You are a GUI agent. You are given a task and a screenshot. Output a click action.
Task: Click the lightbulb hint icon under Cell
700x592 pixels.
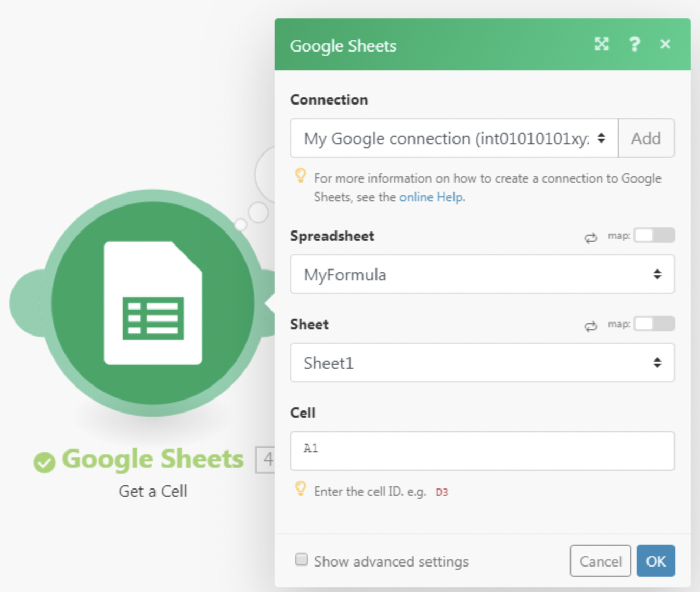pyautogui.click(x=301, y=488)
